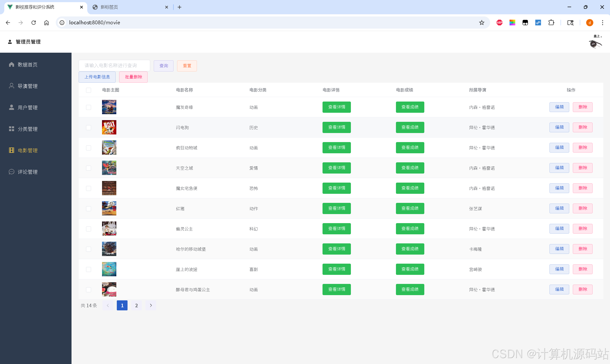610x364 pixels.
Task: Go to next page using right chevron
Action: tap(151, 306)
